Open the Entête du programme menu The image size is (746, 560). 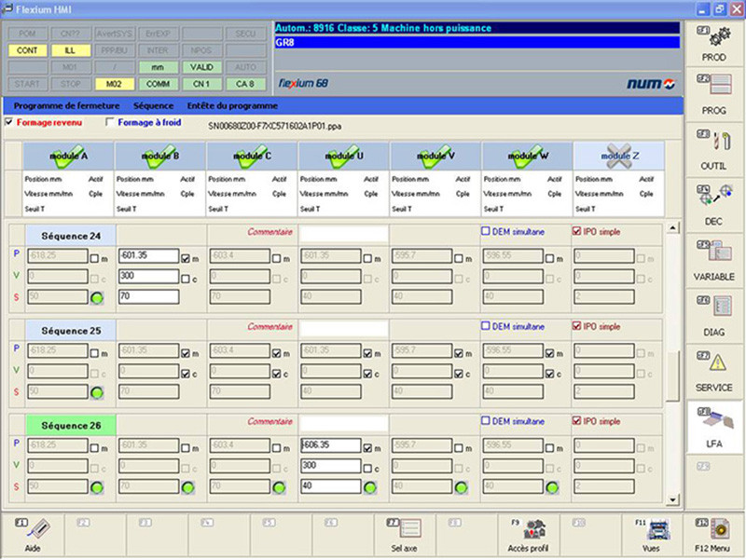point(232,105)
